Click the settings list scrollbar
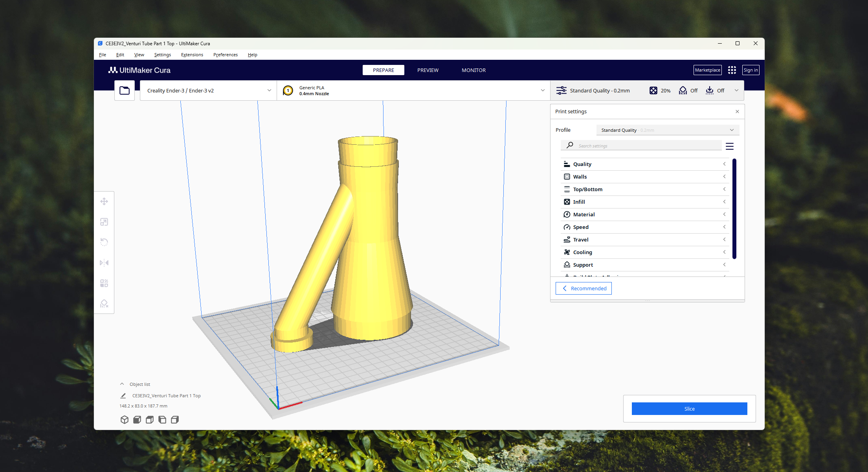868x472 pixels. [x=734, y=208]
